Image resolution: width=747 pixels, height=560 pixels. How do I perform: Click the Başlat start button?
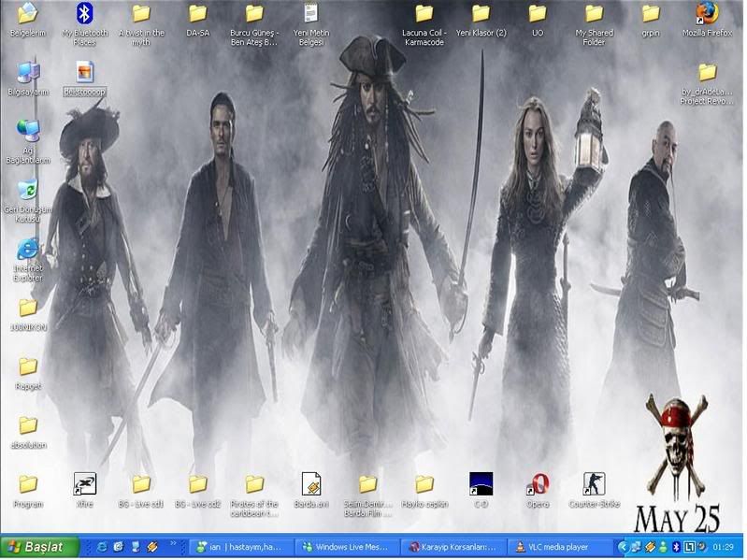click(39, 547)
